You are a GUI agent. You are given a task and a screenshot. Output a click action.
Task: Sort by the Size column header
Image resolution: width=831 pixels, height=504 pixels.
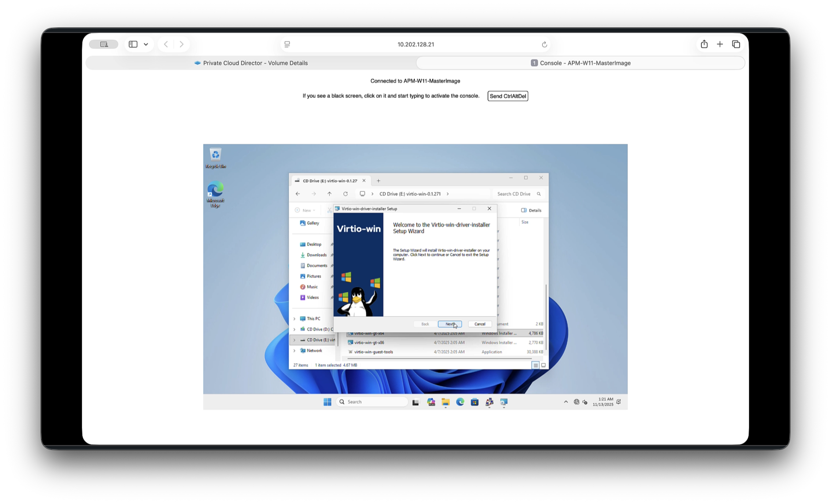click(525, 222)
